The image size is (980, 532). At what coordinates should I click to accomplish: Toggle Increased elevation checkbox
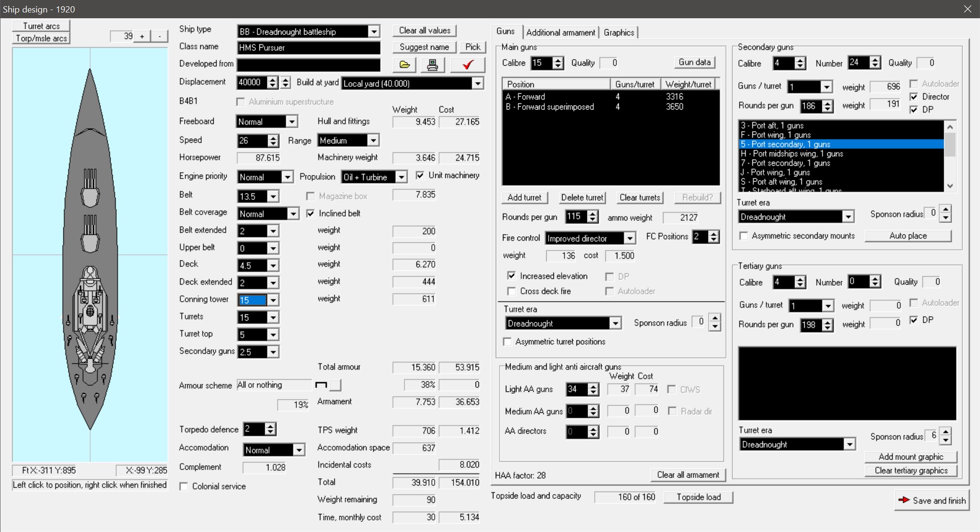coord(512,276)
